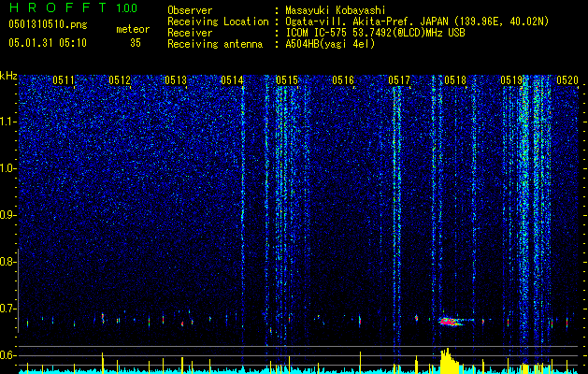Click the 0517 time marker

coord(399,79)
